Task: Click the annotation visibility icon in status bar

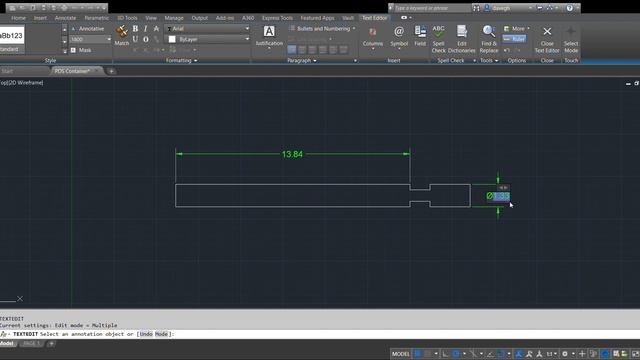Action: [519, 353]
